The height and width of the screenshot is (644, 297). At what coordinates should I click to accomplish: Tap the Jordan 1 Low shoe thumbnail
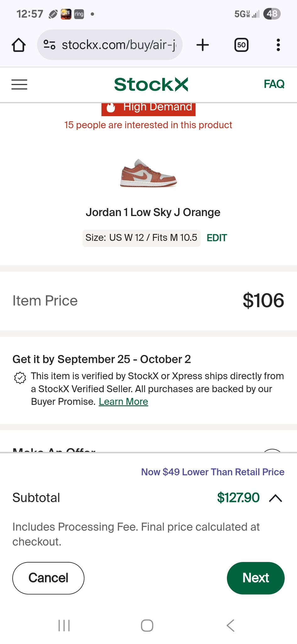point(148,173)
